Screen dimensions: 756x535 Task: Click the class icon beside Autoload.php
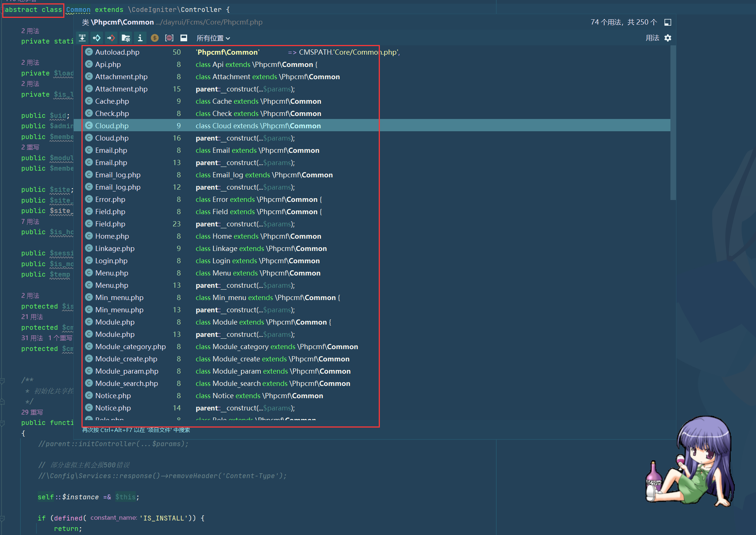(x=89, y=52)
